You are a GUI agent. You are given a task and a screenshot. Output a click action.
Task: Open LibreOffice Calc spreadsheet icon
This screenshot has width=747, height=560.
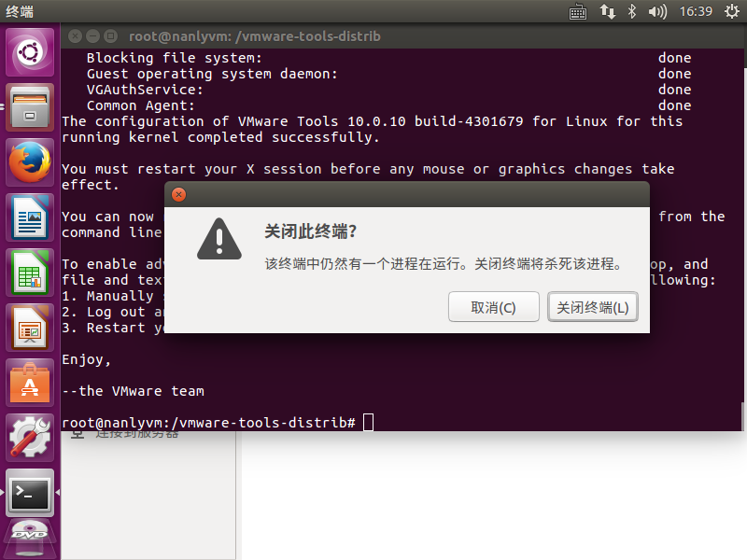[30, 273]
